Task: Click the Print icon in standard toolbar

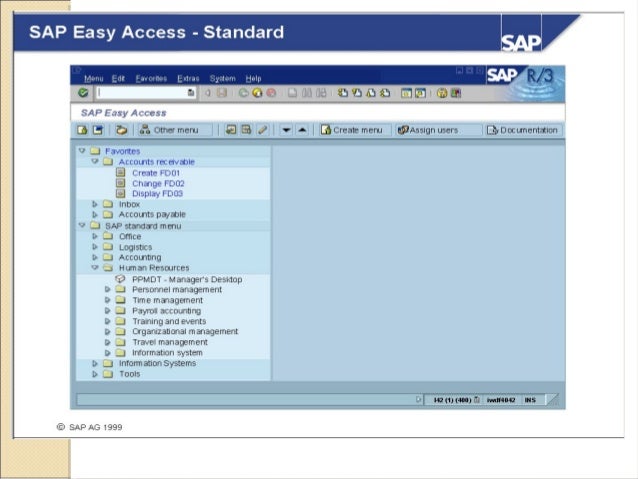Action: point(292,93)
